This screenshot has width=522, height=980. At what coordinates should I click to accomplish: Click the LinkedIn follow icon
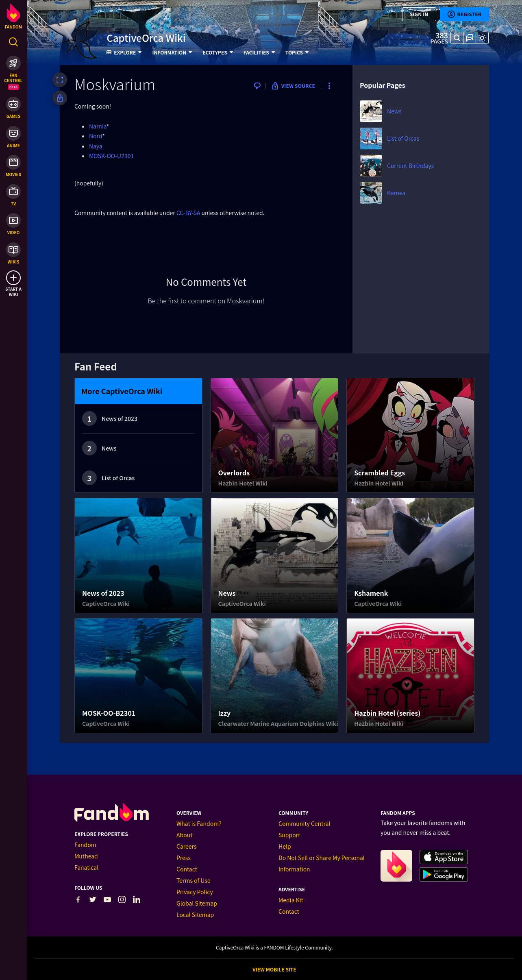point(137,899)
